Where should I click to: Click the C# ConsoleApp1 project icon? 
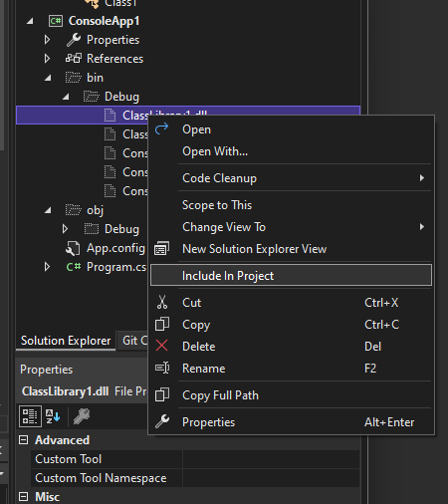pos(56,21)
